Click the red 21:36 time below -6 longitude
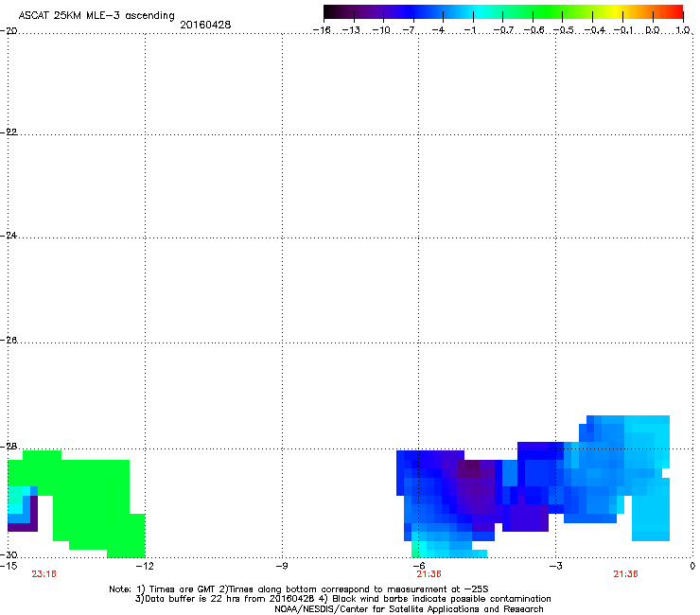The width and height of the screenshot is (700, 615). [x=429, y=574]
